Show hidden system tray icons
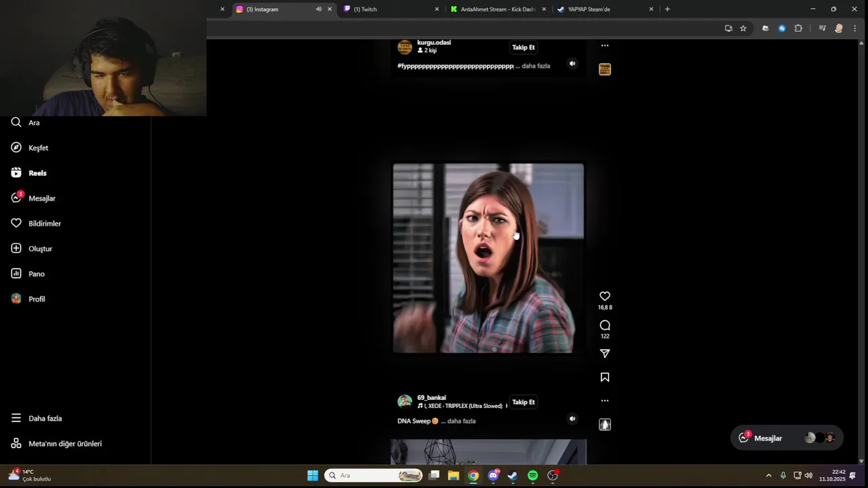 [768, 476]
